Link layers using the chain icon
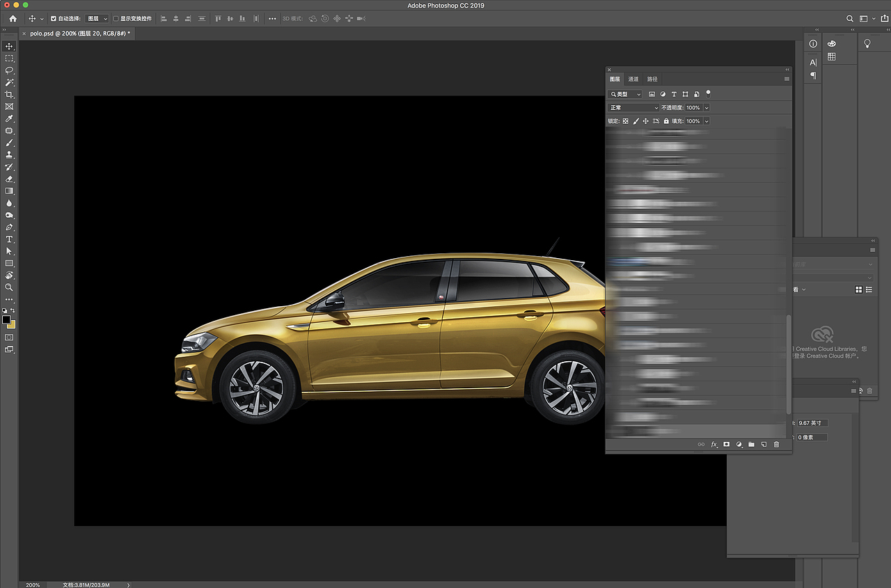The image size is (891, 588). 701,445
